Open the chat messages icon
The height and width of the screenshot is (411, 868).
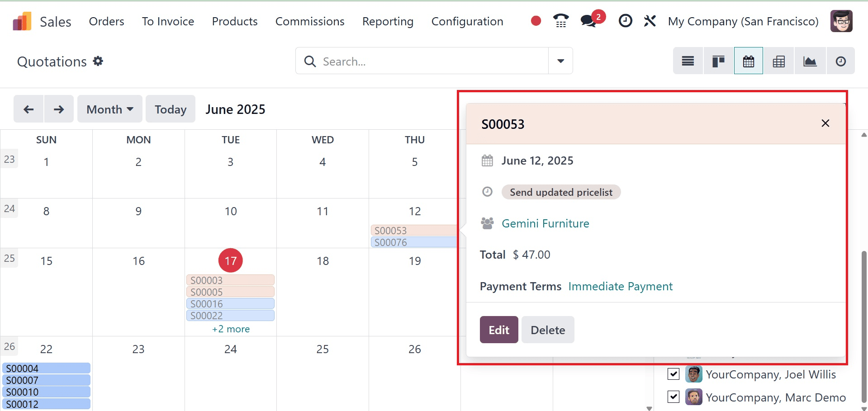pyautogui.click(x=588, y=21)
